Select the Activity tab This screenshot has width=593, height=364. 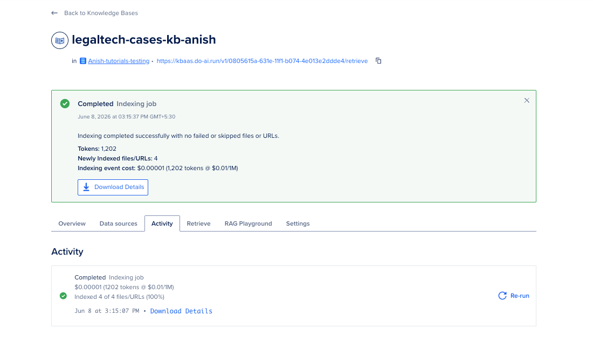pyautogui.click(x=162, y=223)
